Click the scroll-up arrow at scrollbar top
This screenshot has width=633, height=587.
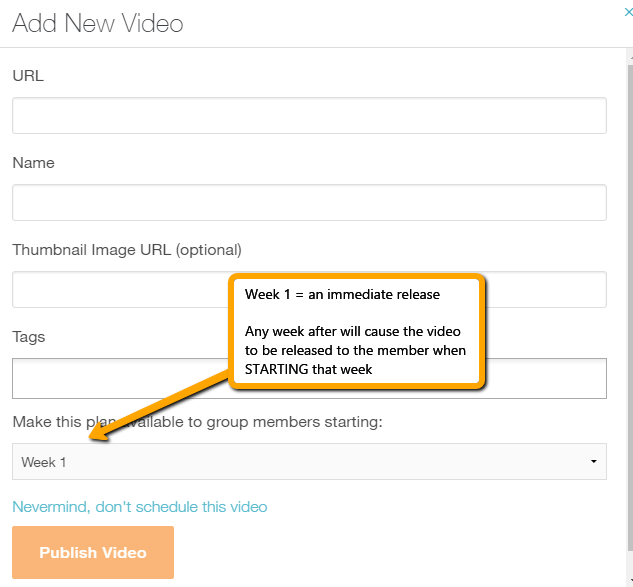point(631,57)
